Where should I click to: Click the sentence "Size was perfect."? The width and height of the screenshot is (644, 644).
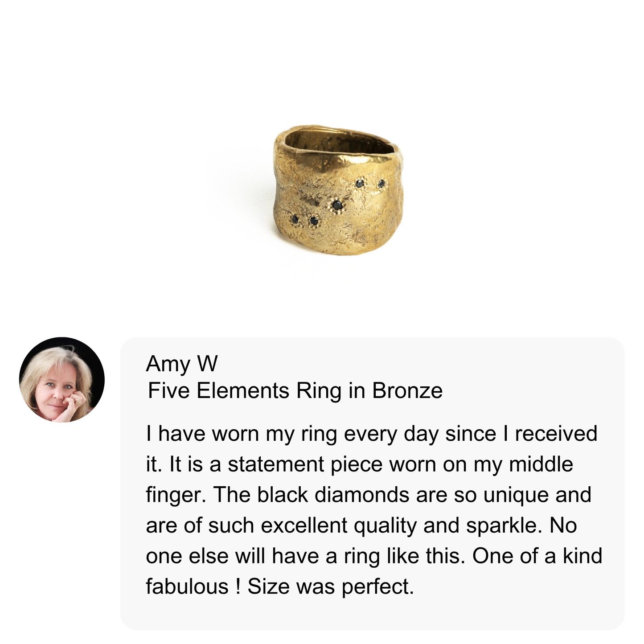[331, 587]
